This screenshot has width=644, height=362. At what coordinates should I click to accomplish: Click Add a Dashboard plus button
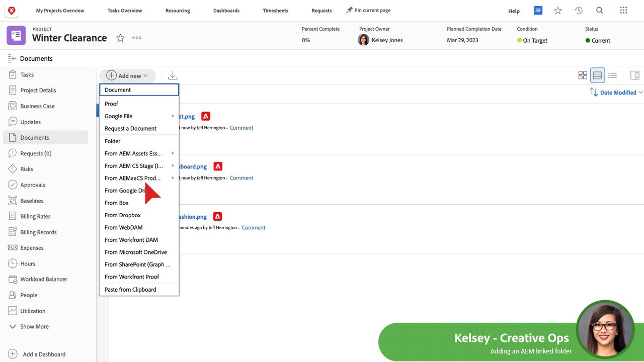coord(13,354)
